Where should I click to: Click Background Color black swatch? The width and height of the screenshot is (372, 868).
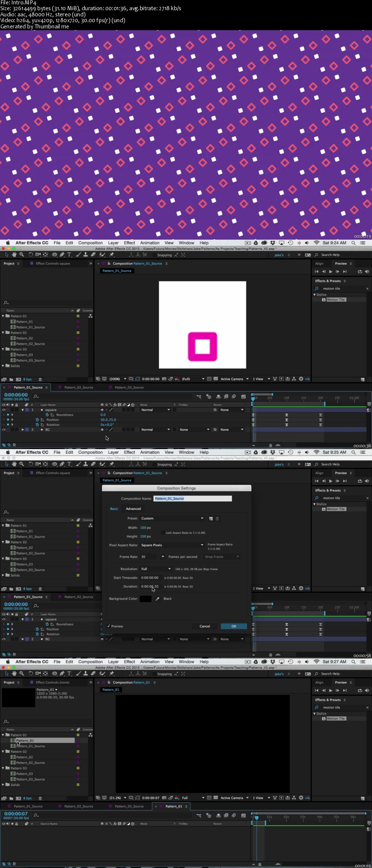pos(145,599)
